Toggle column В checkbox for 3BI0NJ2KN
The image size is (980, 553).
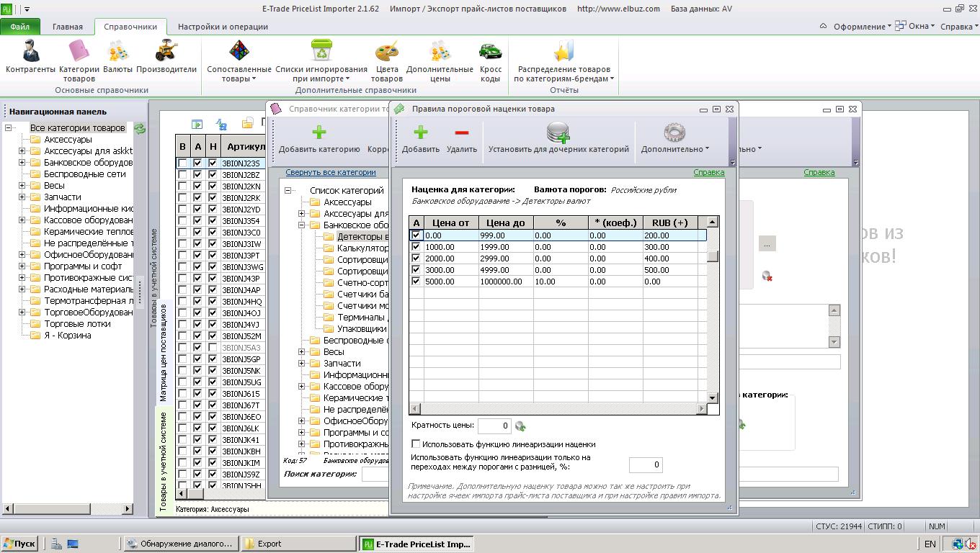coord(183,186)
